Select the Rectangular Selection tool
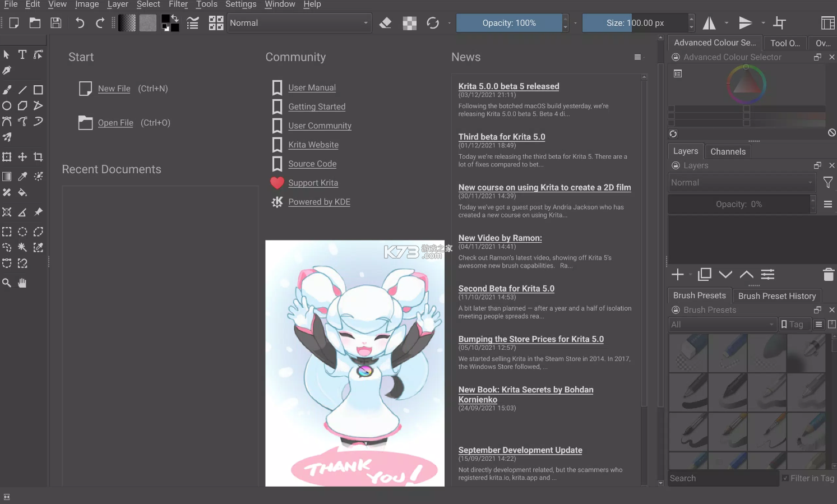This screenshot has height=504, width=837. click(x=7, y=232)
